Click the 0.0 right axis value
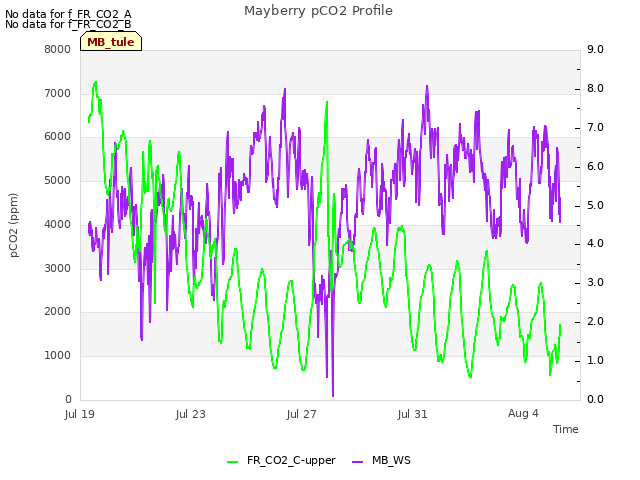This screenshot has width=640, height=480. coord(595,399)
